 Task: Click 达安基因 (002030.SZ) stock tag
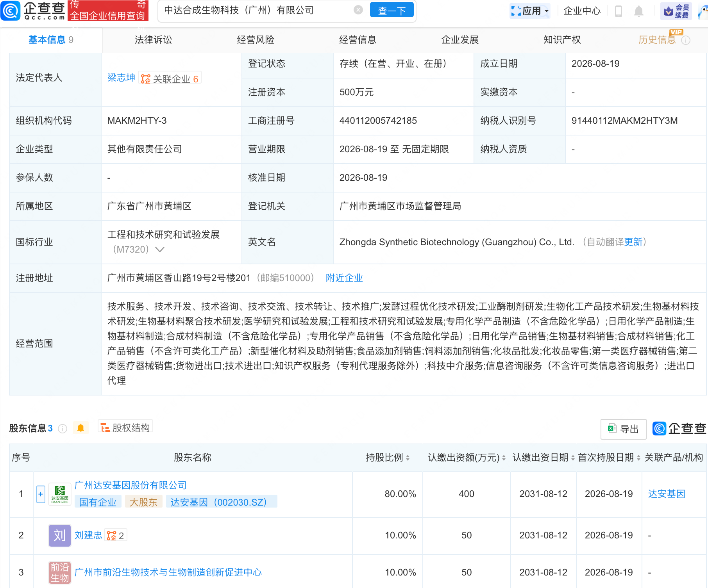tap(222, 502)
